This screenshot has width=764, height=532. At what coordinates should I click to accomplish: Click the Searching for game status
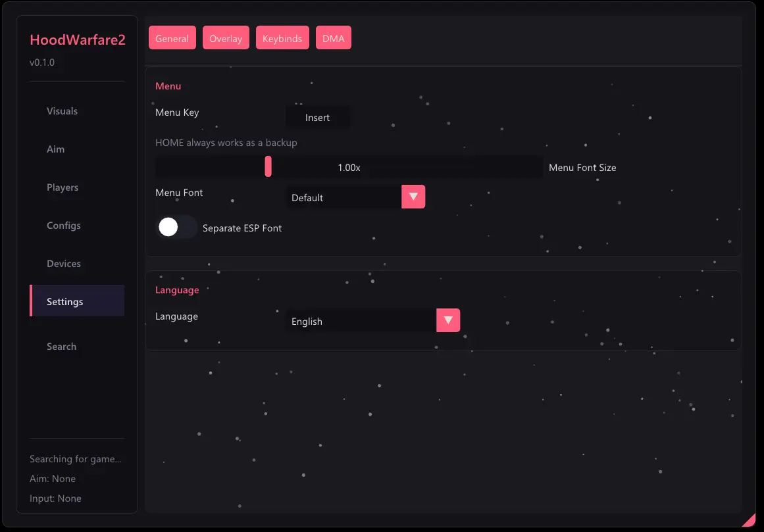pos(75,459)
